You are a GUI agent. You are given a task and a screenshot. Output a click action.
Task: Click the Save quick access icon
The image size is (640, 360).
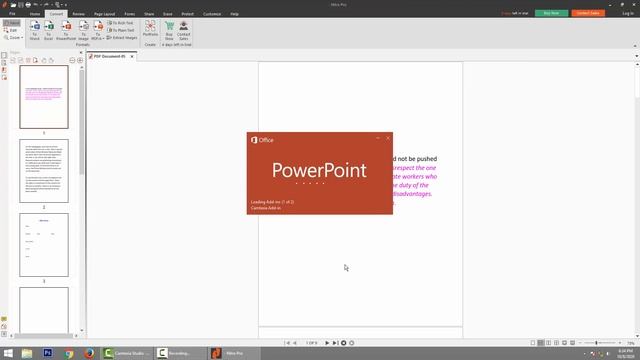(x=20, y=5)
